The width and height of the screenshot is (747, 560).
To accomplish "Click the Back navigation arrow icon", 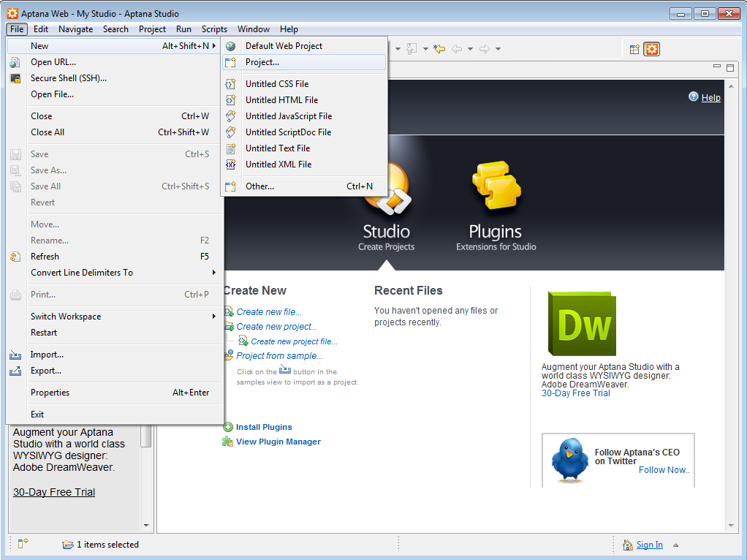I will point(456,48).
